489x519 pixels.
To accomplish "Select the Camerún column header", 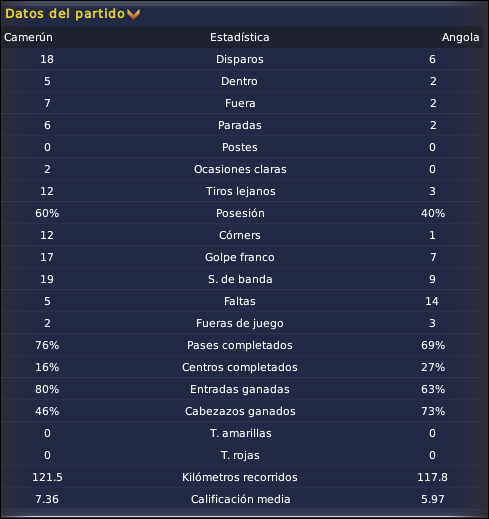I will coord(28,37).
